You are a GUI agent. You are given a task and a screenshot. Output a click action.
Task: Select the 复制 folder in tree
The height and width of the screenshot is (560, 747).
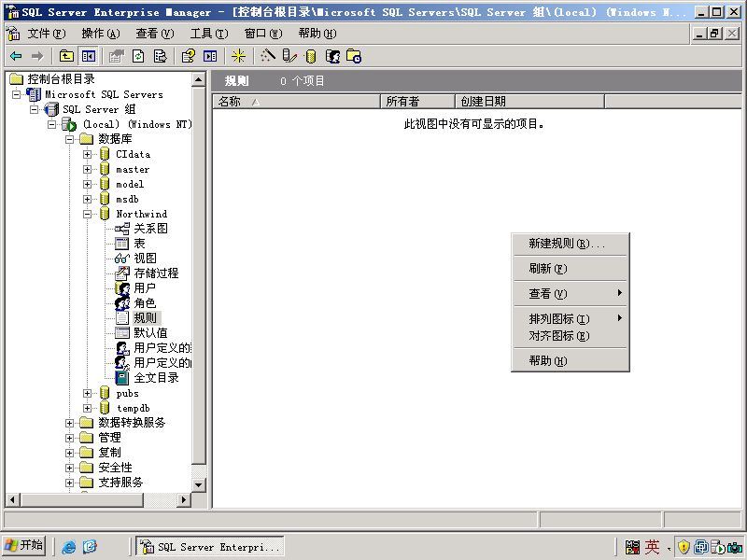[x=109, y=453]
